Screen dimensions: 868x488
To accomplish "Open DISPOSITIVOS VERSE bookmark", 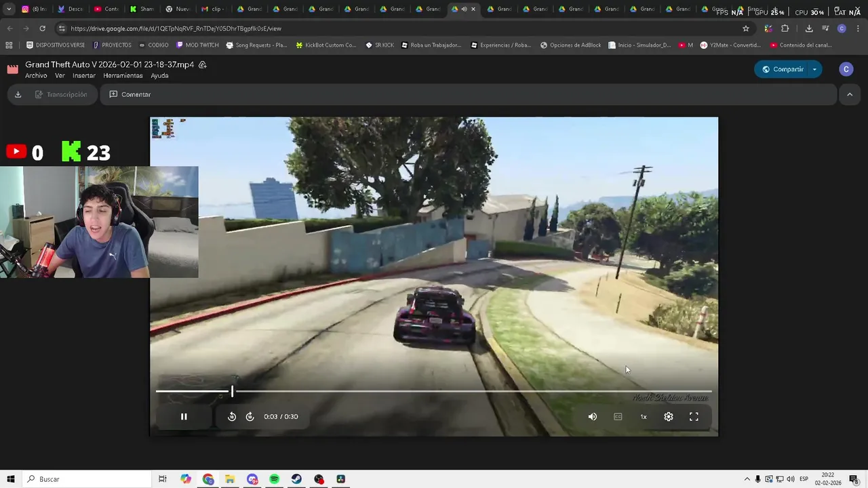I will click(x=56, y=45).
